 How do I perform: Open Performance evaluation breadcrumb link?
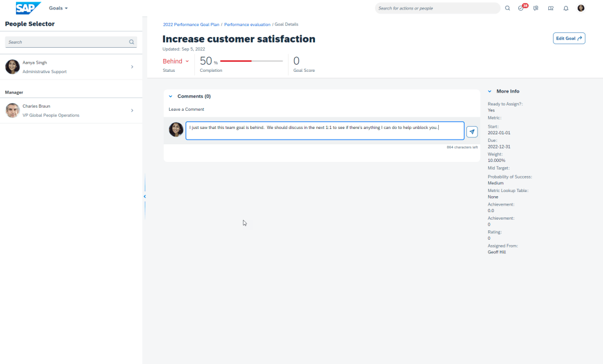pyautogui.click(x=247, y=25)
